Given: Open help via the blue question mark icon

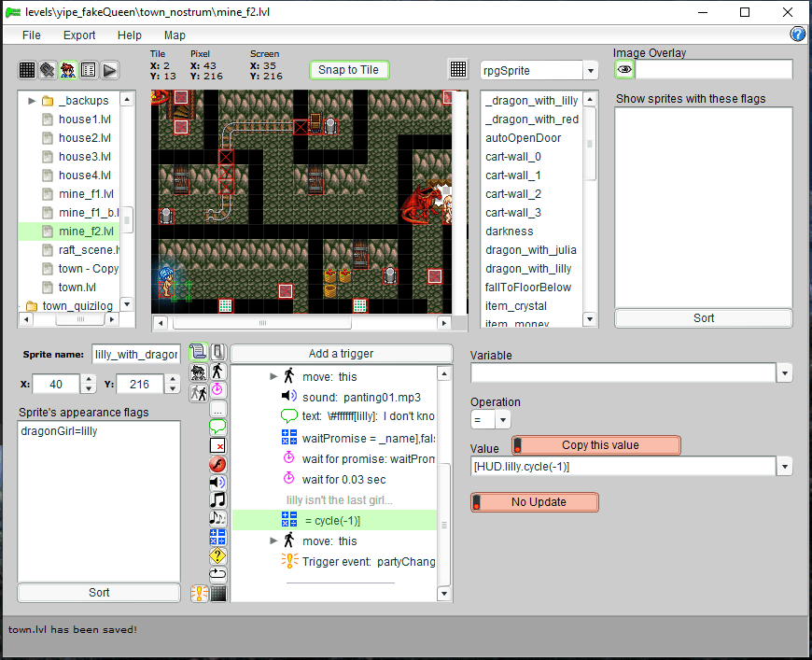Looking at the screenshot, I should (798, 35).
